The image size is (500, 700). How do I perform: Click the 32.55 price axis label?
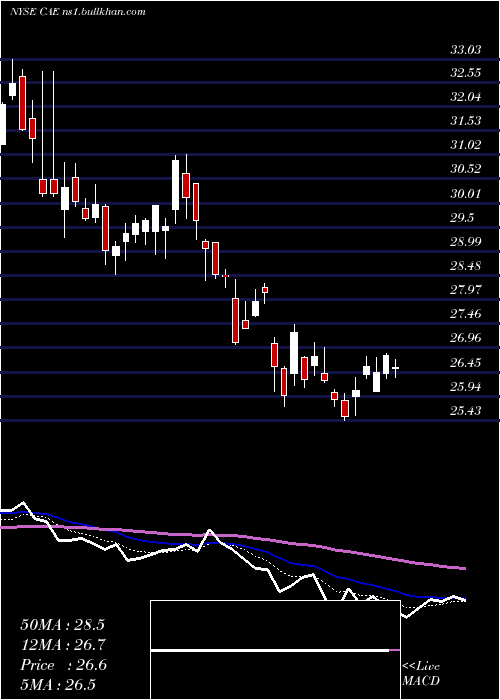(x=466, y=73)
